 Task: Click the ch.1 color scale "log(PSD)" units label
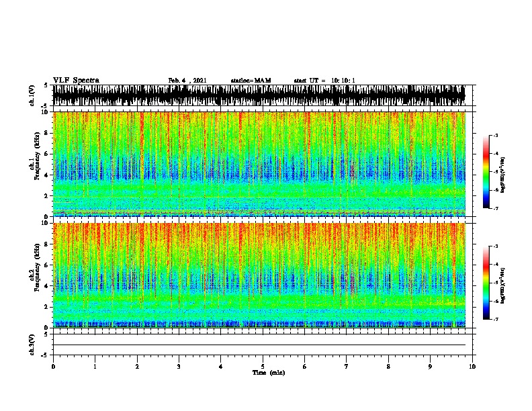click(502, 175)
